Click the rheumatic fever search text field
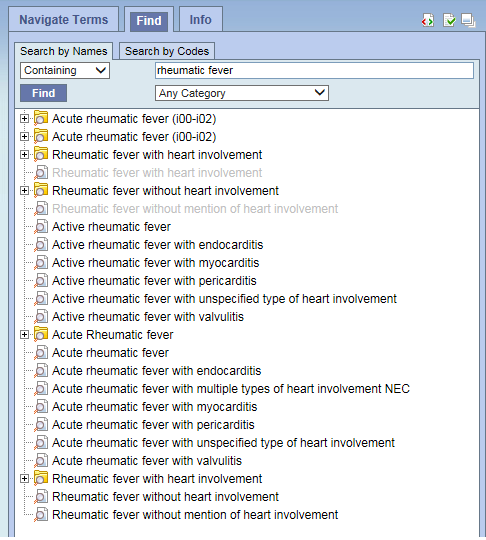This screenshot has width=486, height=540. 314,71
